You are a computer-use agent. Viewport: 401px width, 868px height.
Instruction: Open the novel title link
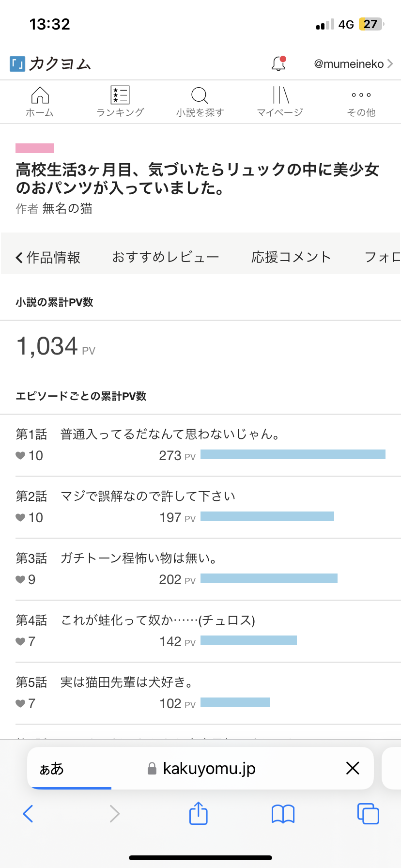point(197,179)
